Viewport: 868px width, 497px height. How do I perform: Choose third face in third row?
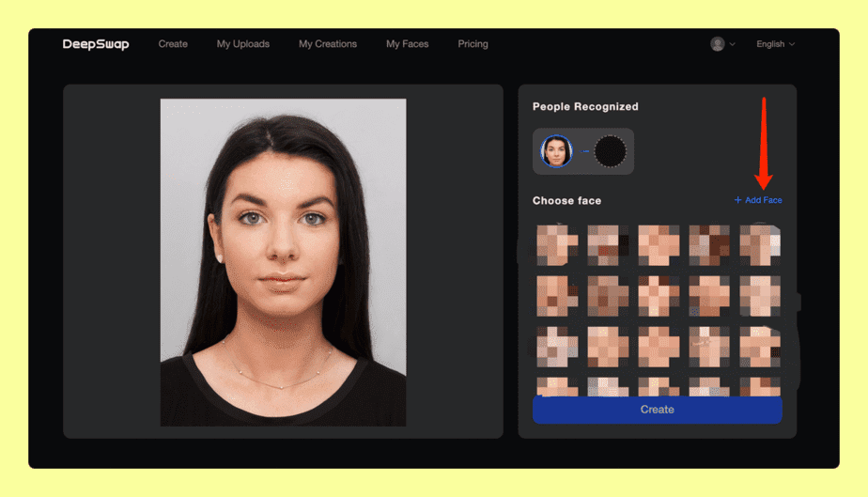point(659,347)
